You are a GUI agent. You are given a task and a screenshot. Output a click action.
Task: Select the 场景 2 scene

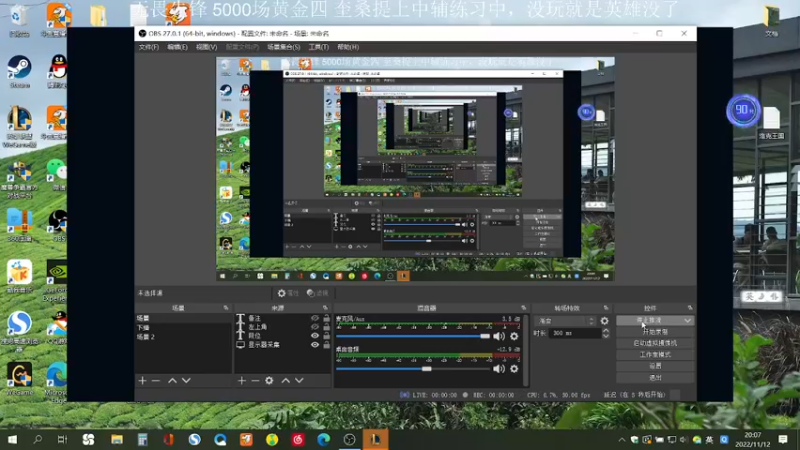click(183, 337)
